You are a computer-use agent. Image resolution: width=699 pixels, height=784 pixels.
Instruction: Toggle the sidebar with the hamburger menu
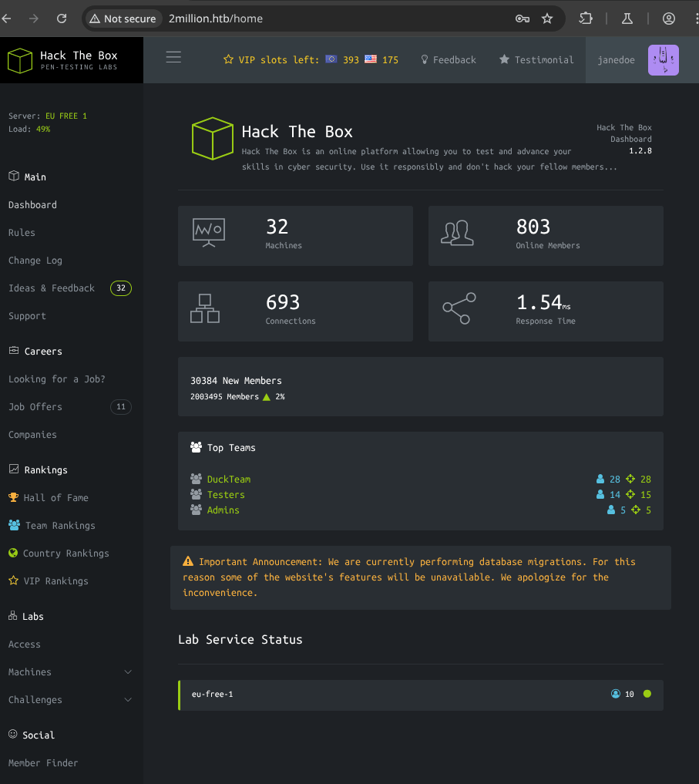coord(173,57)
